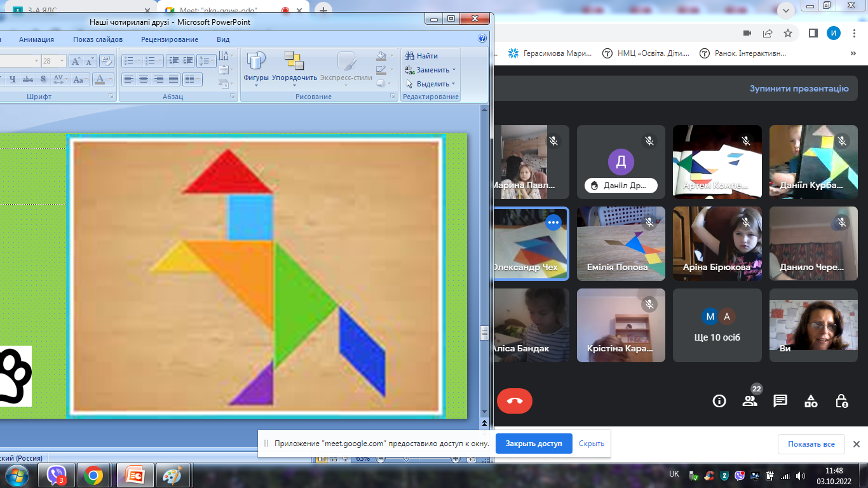
Task: Open the columns dropdown
Action: pos(193,79)
